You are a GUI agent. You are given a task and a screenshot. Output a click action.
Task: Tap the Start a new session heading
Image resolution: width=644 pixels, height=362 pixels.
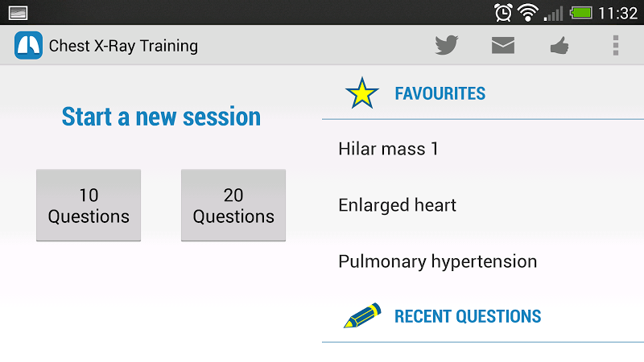(x=161, y=117)
